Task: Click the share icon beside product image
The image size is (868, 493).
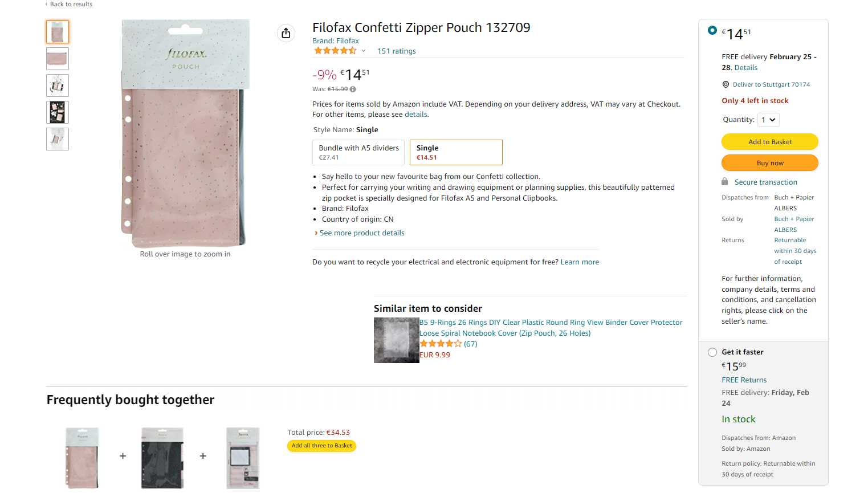Action: point(286,33)
